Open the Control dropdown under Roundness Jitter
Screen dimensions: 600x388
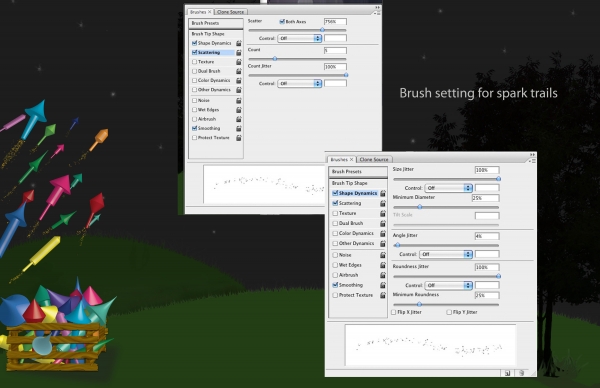(x=448, y=285)
